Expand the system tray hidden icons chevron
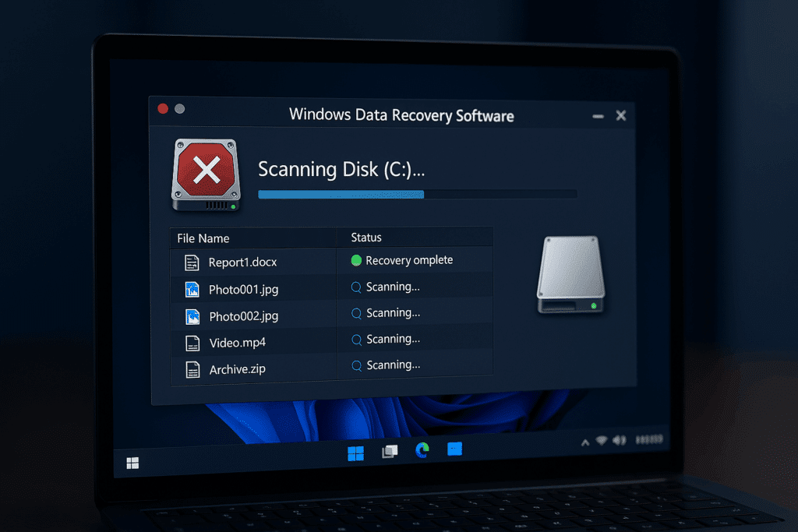The height and width of the screenshot is (532, 798). (x=584, y=440)
